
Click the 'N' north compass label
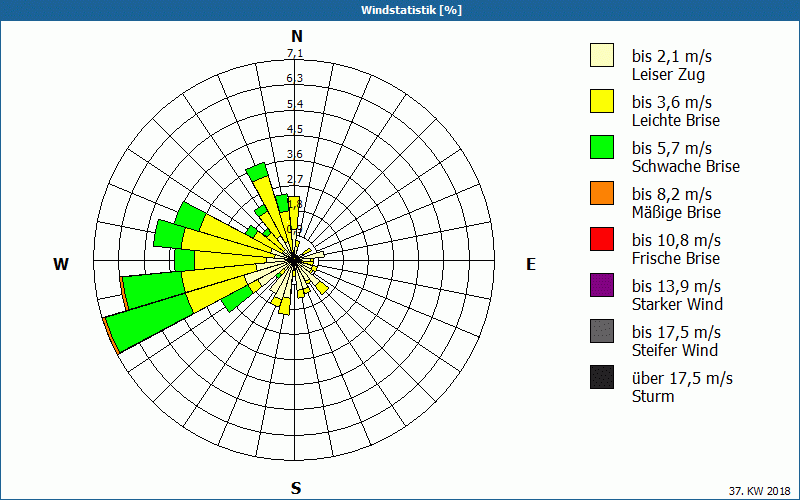point(296,36)
